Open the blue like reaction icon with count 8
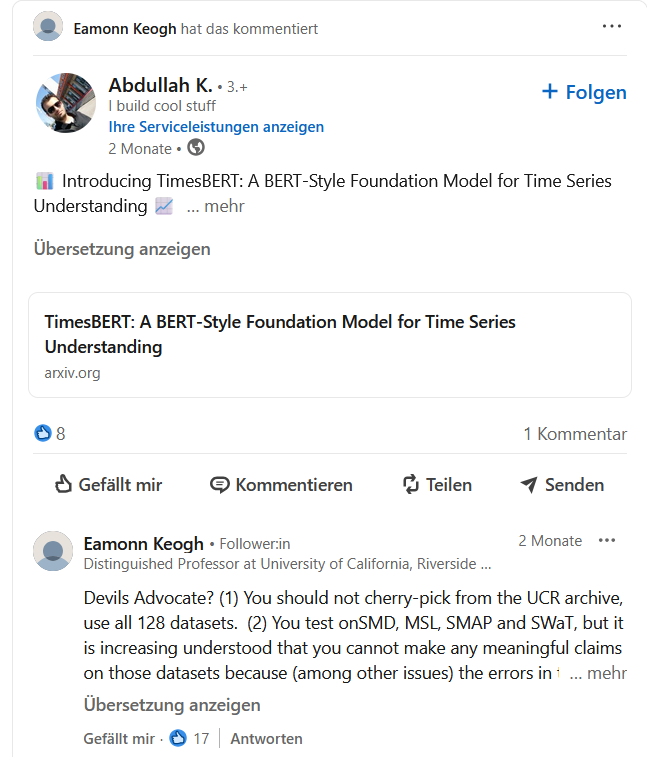Viewport: 647px width, 757px height. (43, 434)
